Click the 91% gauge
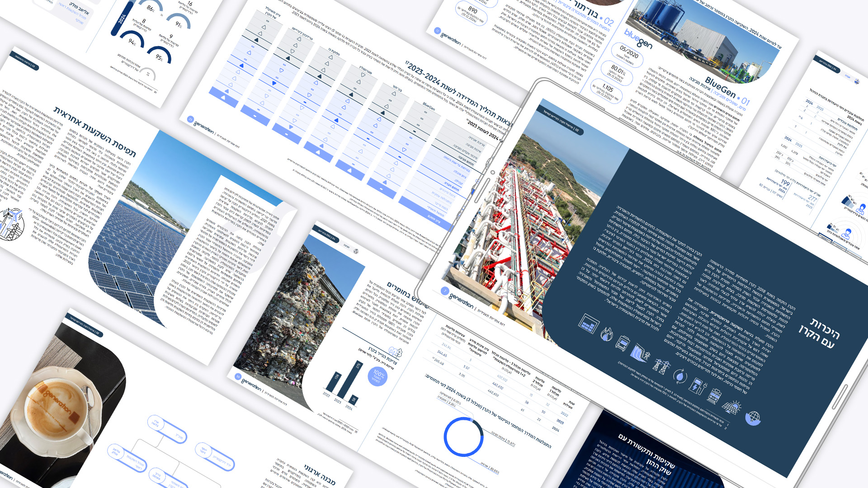The image size is (868, 488). pyautogui.click(x=178, y=22)
